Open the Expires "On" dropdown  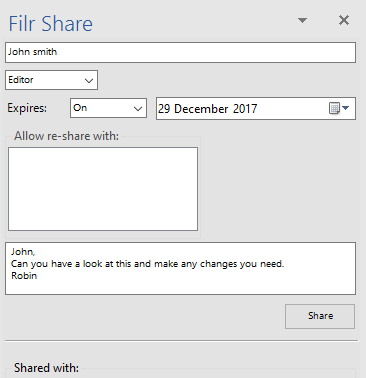click(x=108, y=108)
